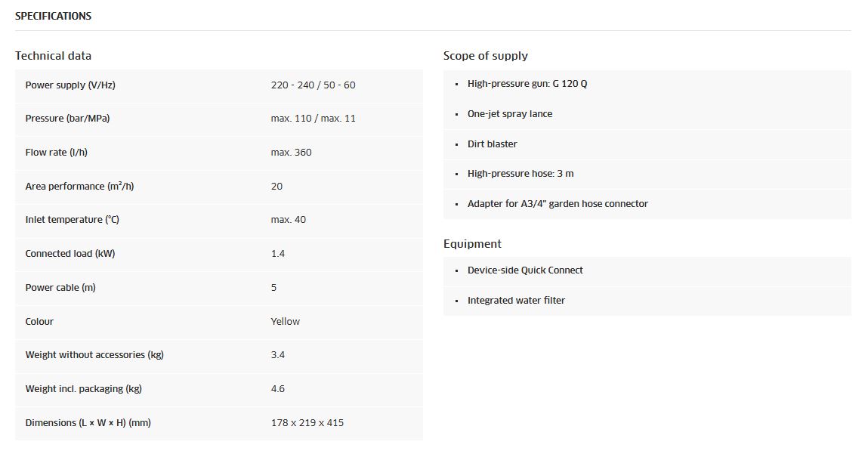Click the Weight without accessories (kg) label

click(94, 355)
